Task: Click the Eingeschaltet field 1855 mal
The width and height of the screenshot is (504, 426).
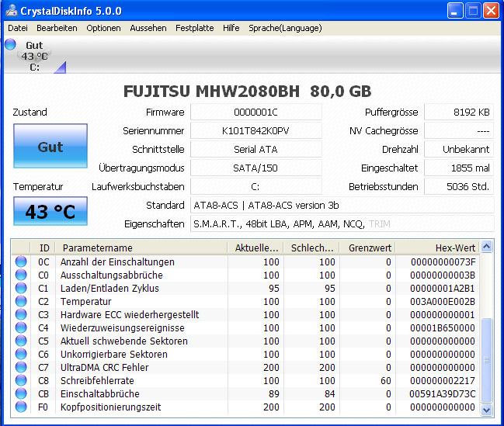Action: pyautogui.click(x=459, y=168)
